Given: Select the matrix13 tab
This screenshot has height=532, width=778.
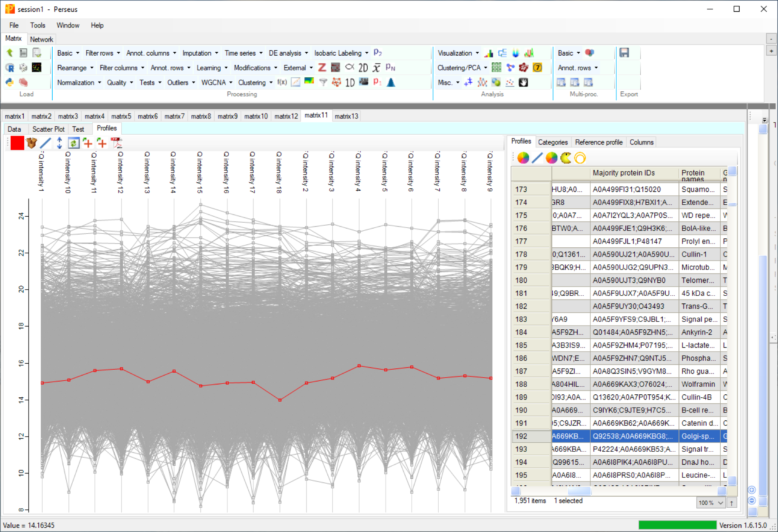Looking at the screenshot, I should 346,116.
